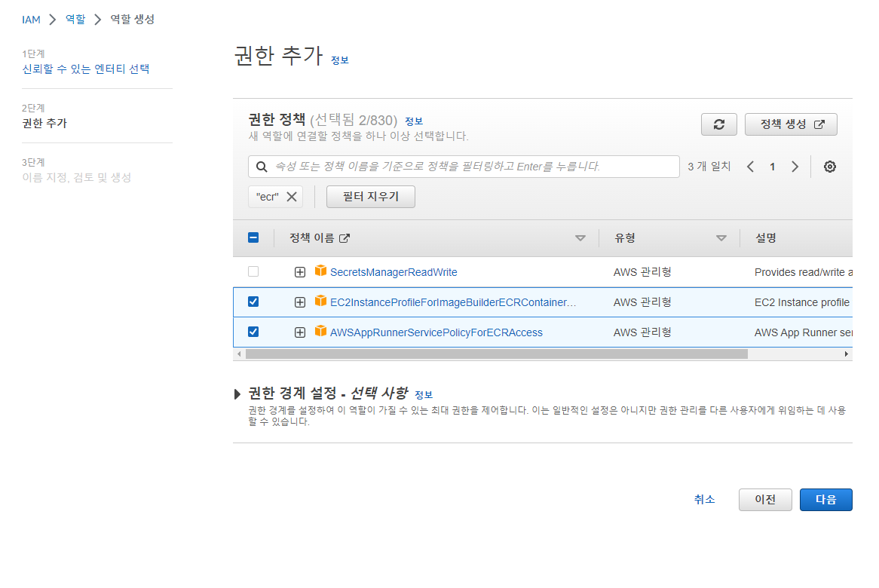This screenshot has height=588, width=879.
Task: Click IAM in the breadcrumb
Action: 32,20
